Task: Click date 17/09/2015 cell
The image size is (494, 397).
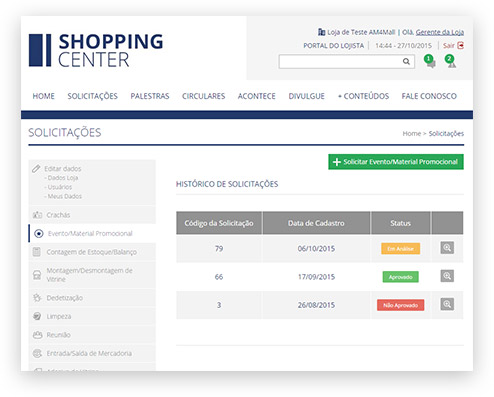Action: [316, 277]
